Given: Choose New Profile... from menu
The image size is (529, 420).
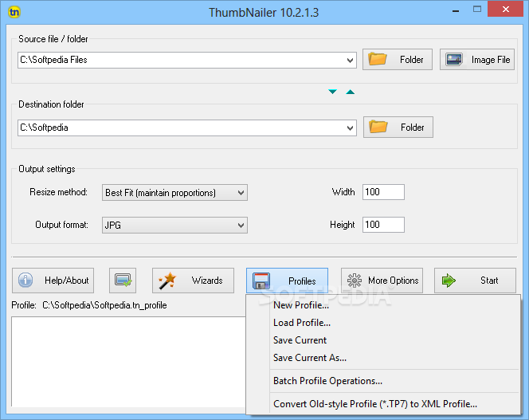Looking at the screenshot, I should 383,305.
